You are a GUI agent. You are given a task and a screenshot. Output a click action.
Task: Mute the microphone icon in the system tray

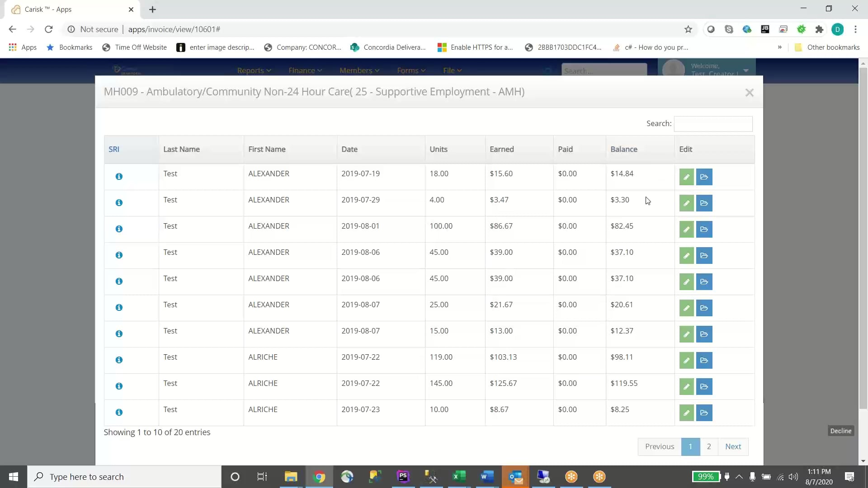point(752,477)
